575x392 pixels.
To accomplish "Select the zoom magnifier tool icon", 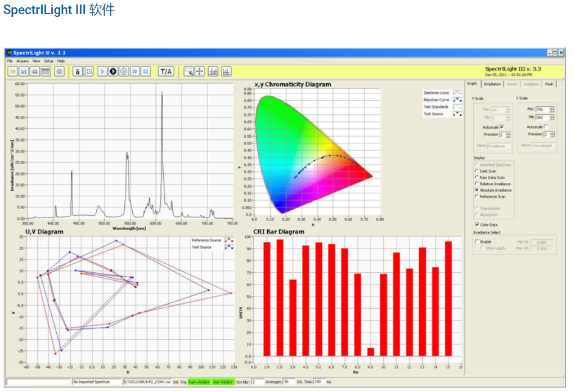I will (188, 71).
